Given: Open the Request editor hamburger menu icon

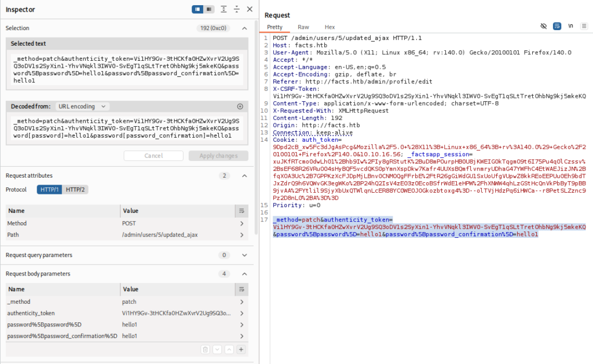Looking at the screenshot, I should point(584,26).
